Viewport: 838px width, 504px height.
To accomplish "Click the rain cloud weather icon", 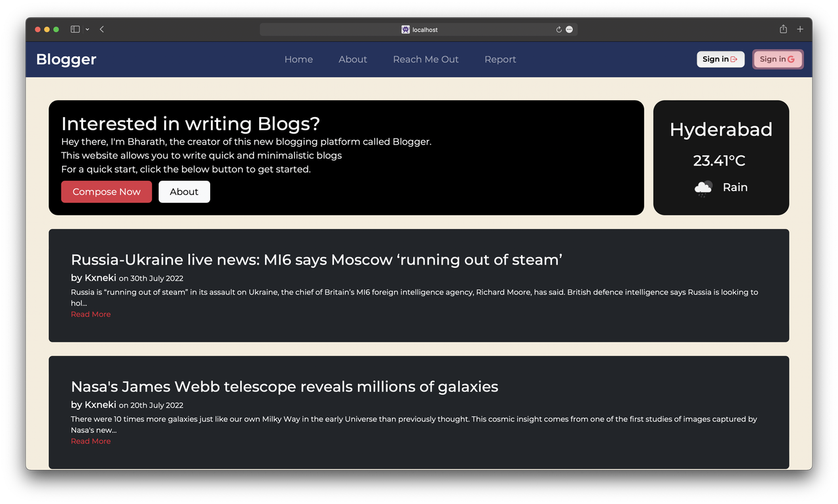I will point(703,189).
